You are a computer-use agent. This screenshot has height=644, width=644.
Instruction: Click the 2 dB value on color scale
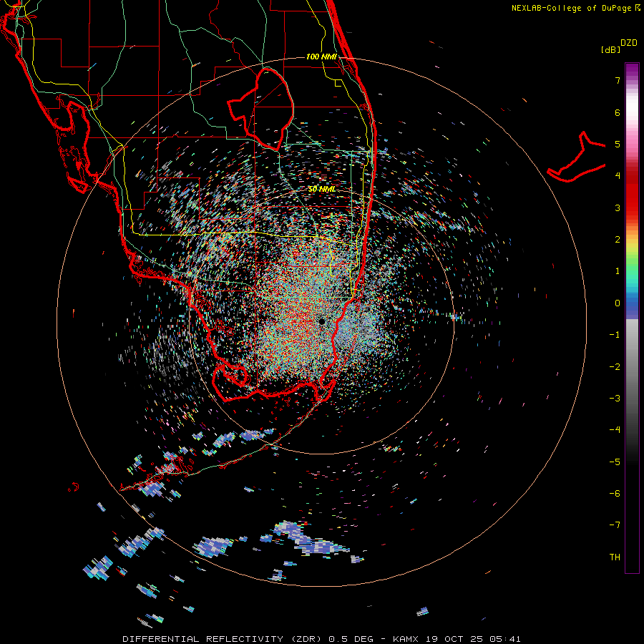(x=618, y=240)
